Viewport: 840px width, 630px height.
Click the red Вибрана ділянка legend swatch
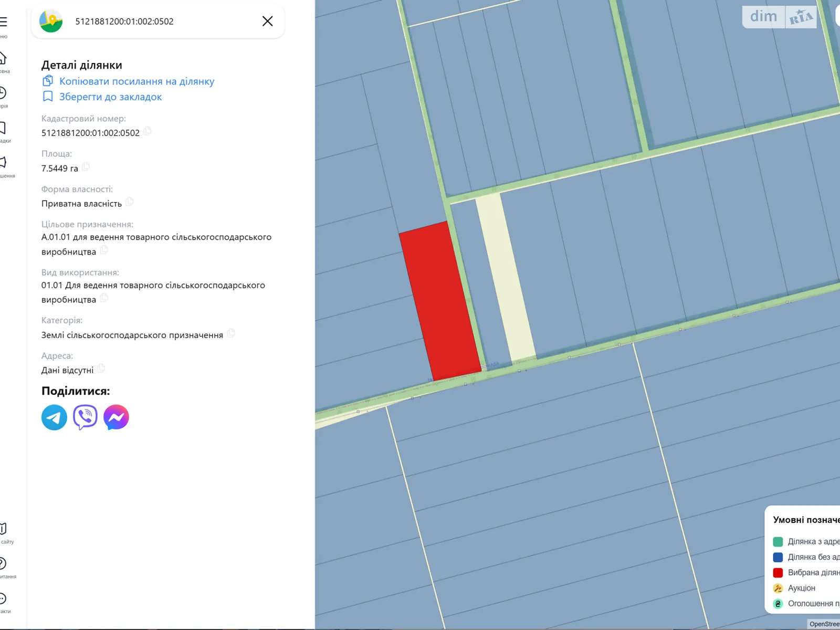click(778, 573)
